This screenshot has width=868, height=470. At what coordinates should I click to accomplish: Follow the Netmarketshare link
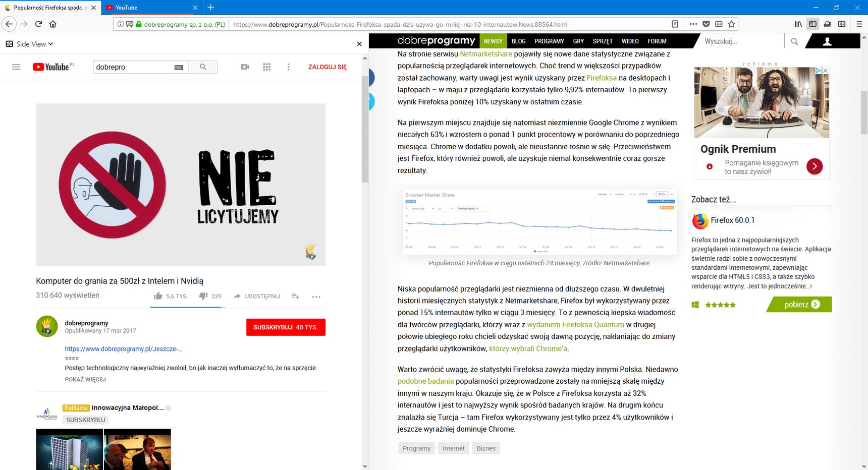(x=486, y=54)
